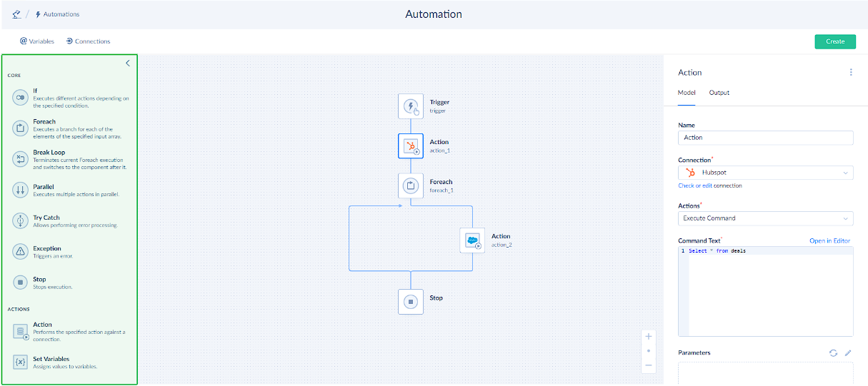Switch to the Model tab

[687, 93]
